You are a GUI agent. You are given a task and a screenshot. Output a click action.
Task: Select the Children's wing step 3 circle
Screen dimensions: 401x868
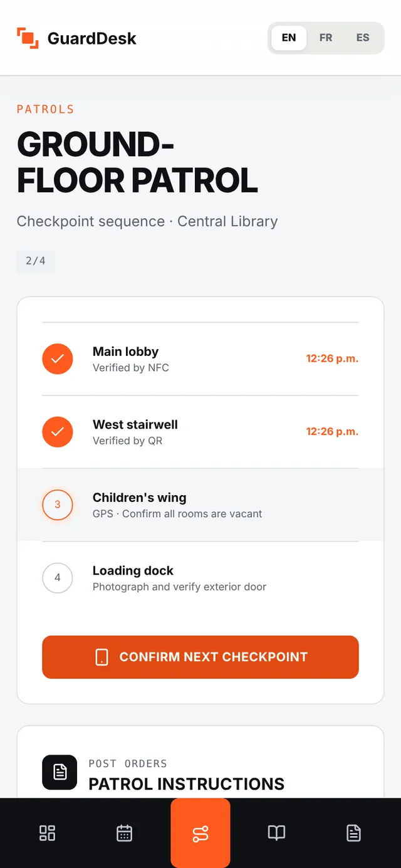click(58, 505)
